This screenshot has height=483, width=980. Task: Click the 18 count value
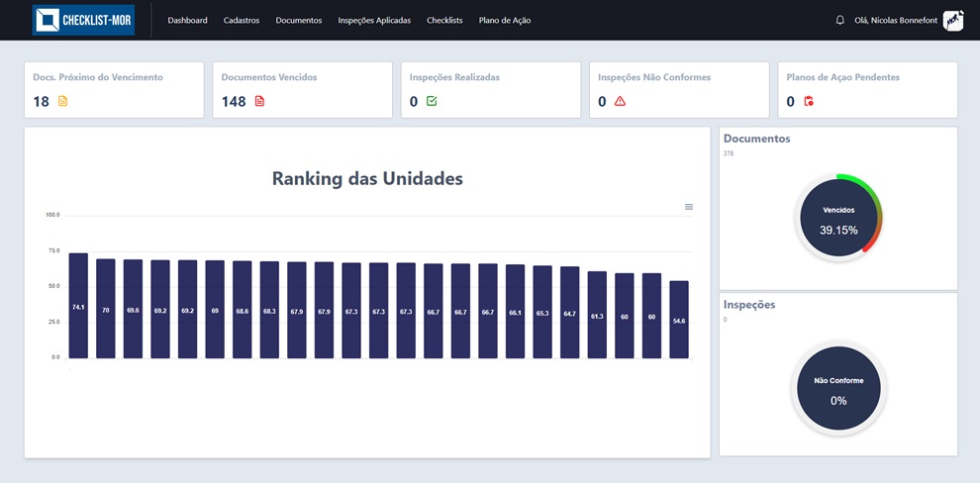tap(42, 101)
